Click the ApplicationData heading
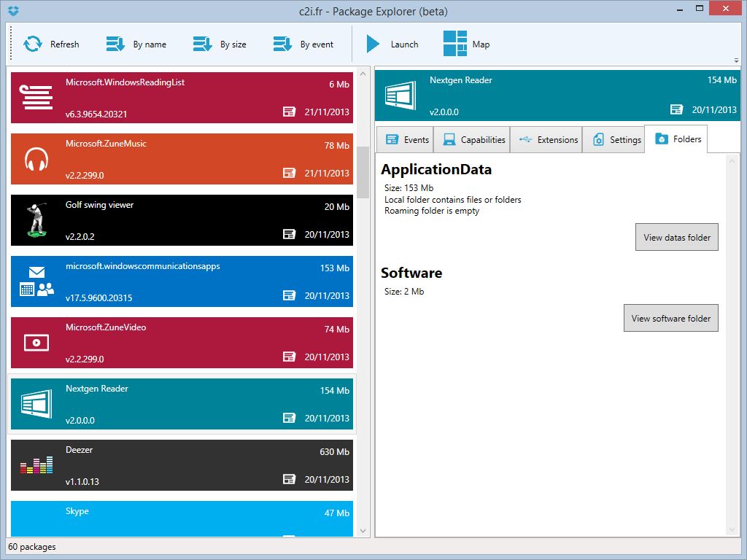Screen dimensions: 747x560 click(436, 169)
